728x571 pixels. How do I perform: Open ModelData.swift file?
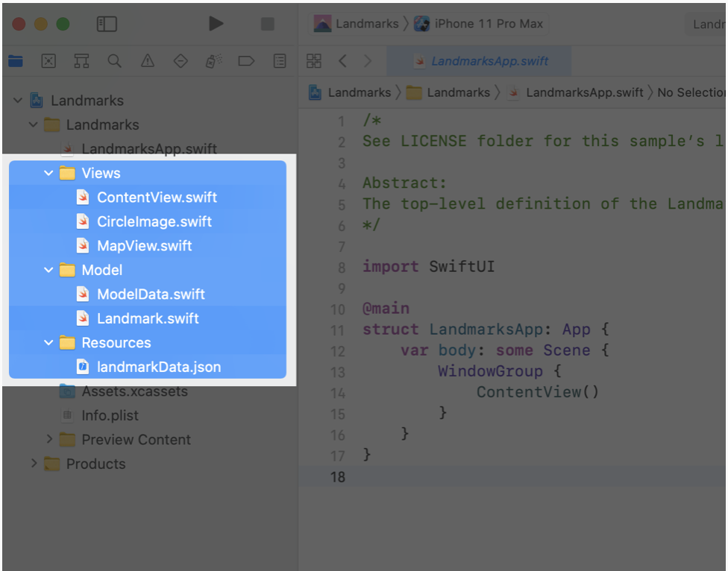(x=148, y=294)
